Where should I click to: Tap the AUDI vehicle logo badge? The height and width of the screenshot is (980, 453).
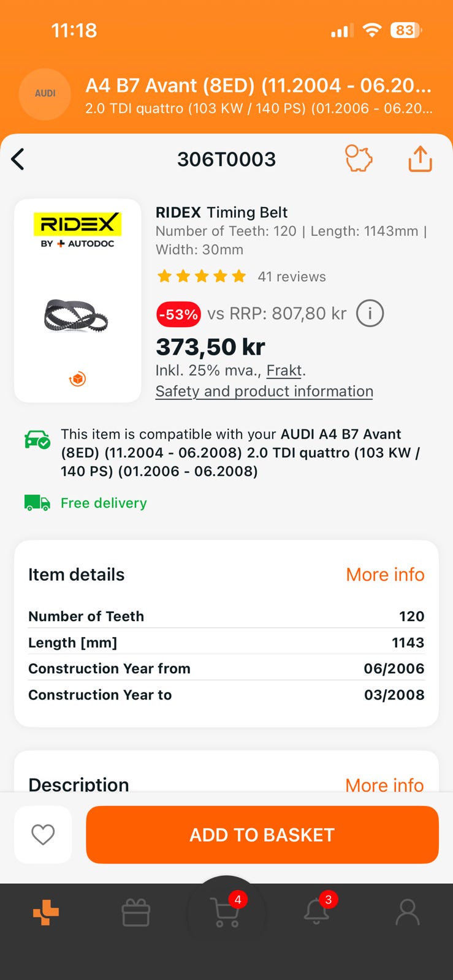tap(45, 94)
